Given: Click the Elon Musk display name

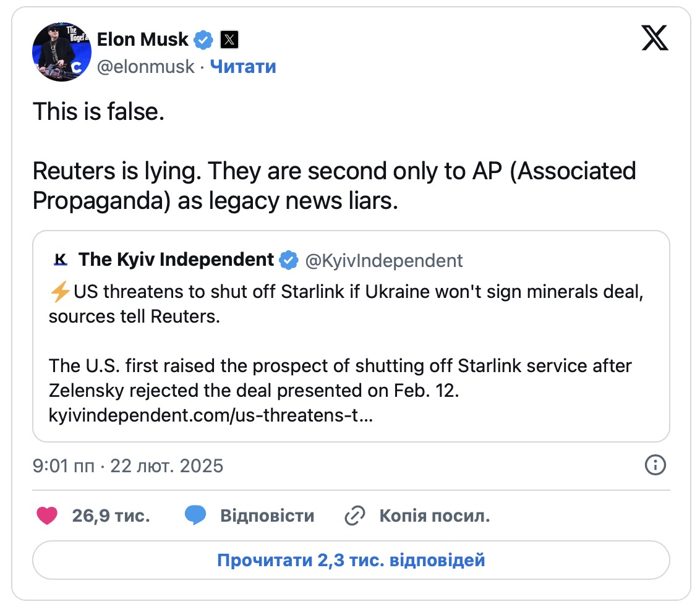Looking at the screenshot, I should (142, 40).
